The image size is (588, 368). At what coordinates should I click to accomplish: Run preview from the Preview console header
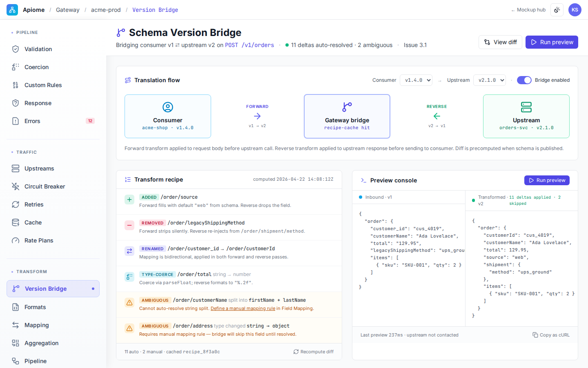tap(547, 180)
